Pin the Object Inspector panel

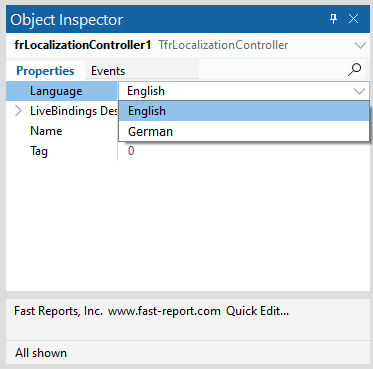333,19
